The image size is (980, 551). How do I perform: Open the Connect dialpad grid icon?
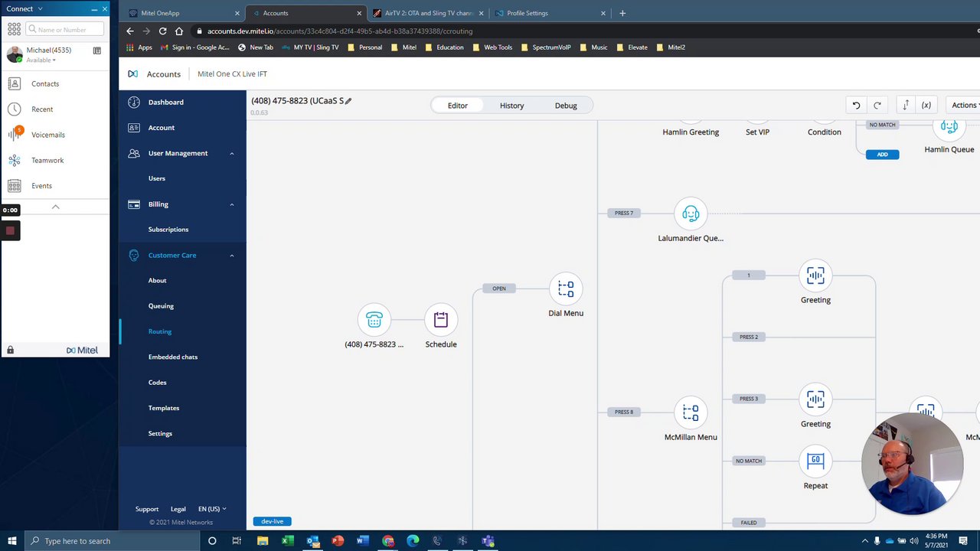point(14,29)
